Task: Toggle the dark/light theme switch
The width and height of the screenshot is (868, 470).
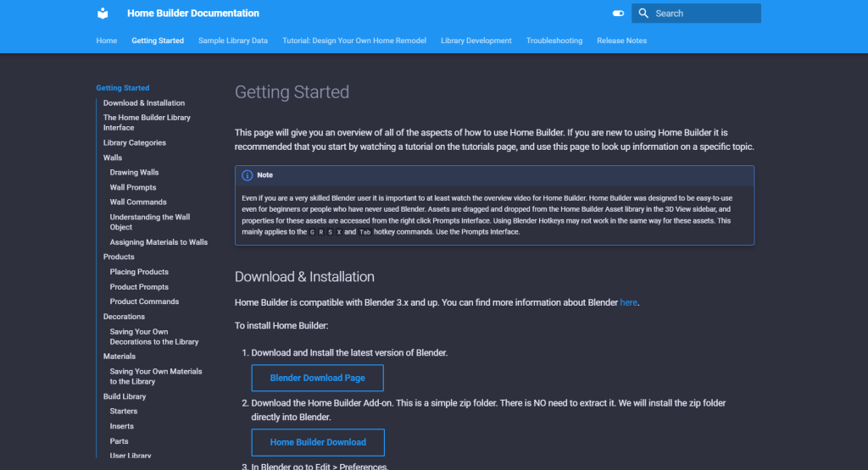Action: 618,14
